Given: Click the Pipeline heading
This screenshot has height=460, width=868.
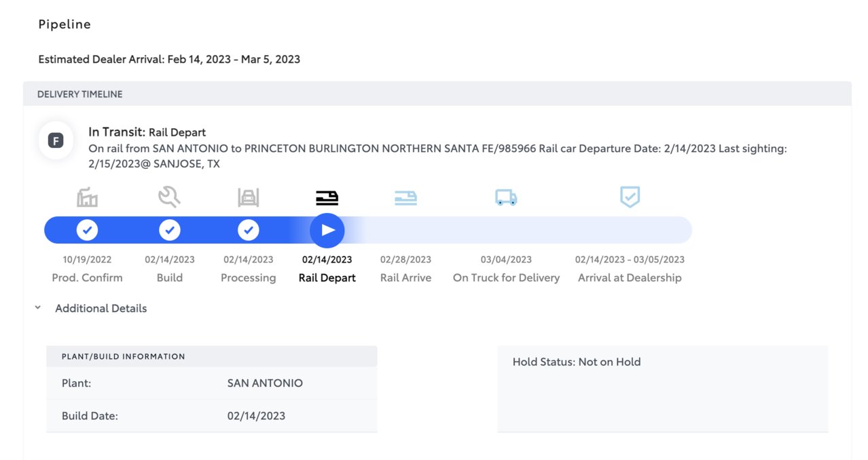Looking at the screenshot, I should tap(65, 24).
